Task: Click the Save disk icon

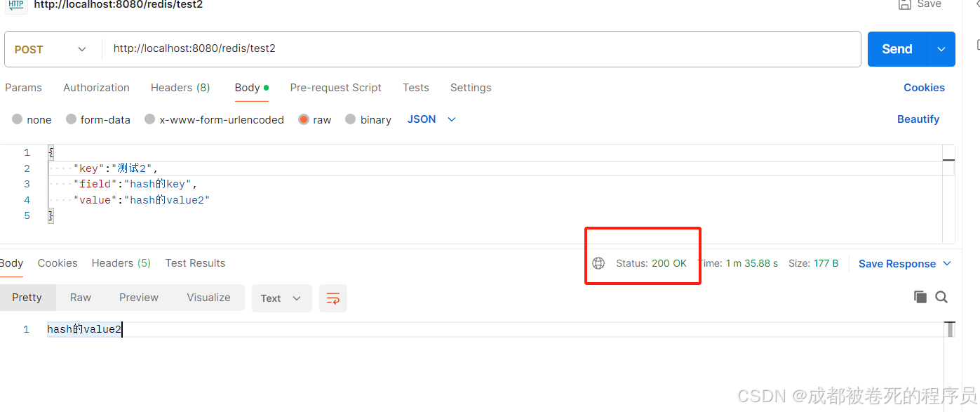Action: [x=904, y=4]
